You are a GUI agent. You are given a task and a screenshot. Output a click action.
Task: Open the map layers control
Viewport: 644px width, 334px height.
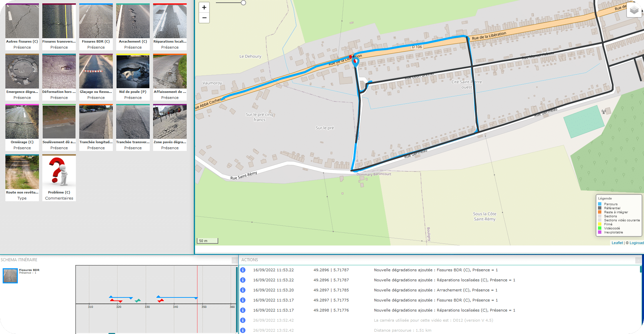634,10
